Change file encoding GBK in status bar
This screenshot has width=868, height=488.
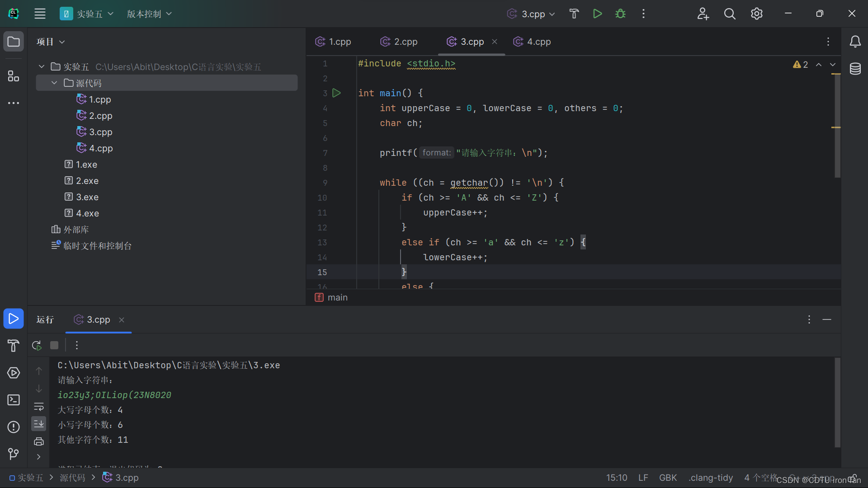point(668,478)
